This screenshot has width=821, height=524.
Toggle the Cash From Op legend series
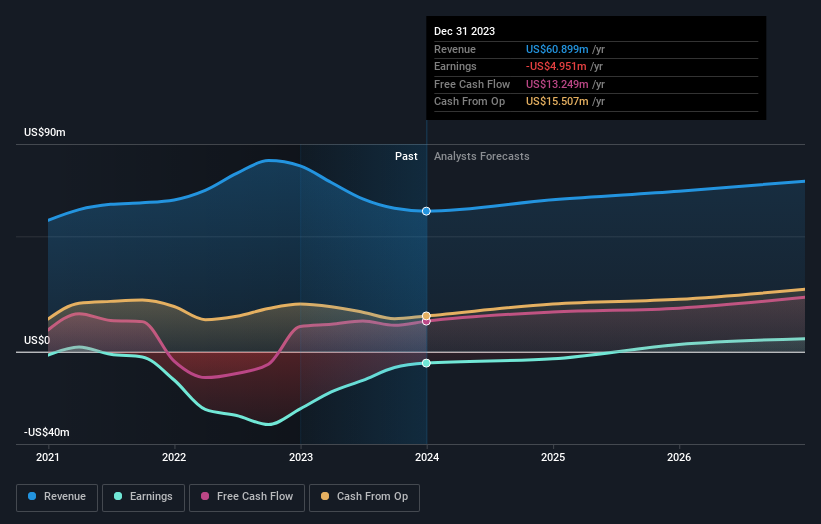click(x=364, y=497)
